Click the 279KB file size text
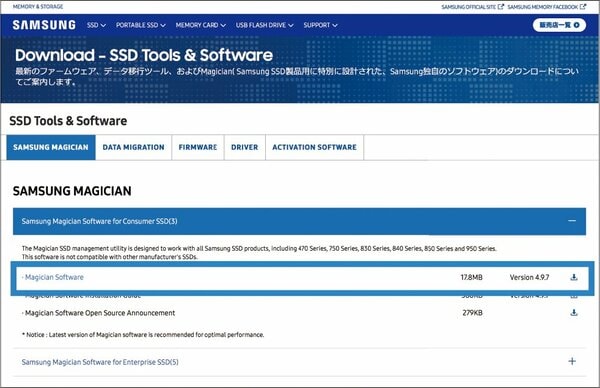Viewport: 600px width, 388px height. pyautogui.click(x=472, y=313)
